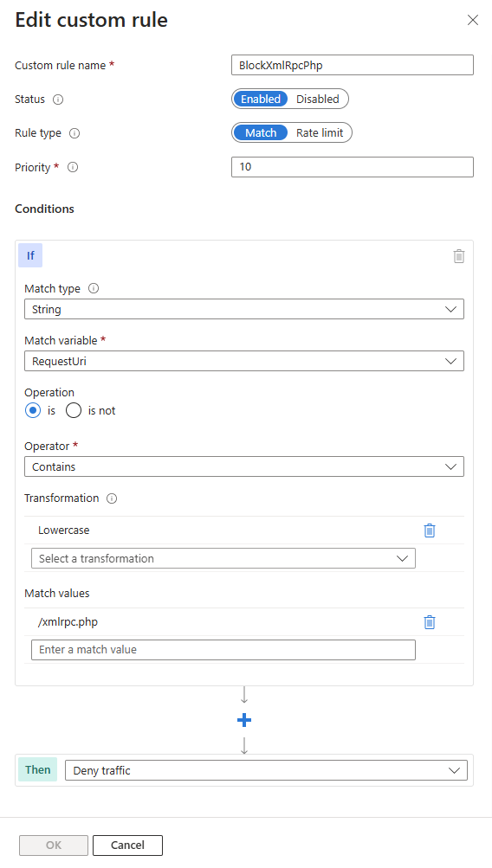Click the trash icon of the If condition

tap(459, 256)
